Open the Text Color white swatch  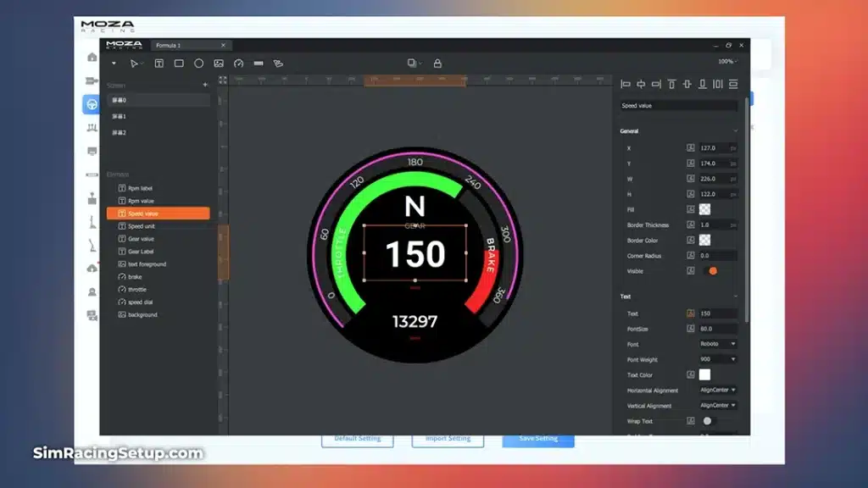point(704,374)
